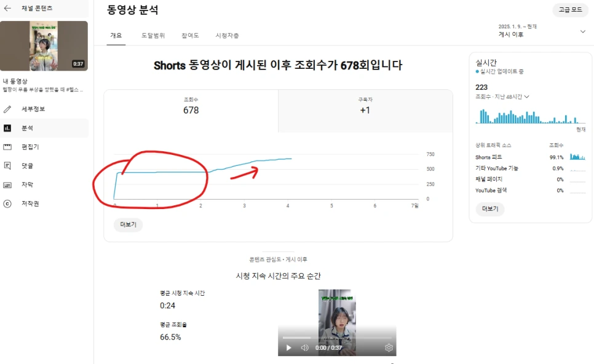
Task: Select the 구독자 +1 metric card
Action: (365, 111)
